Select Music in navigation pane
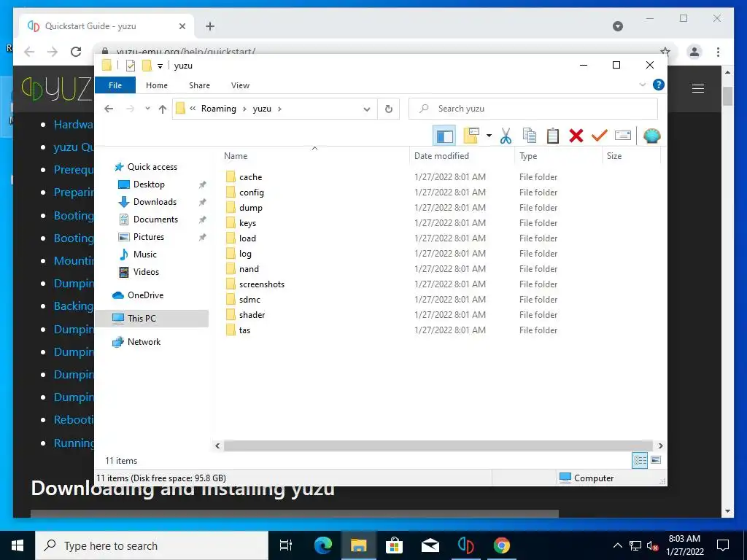The height and width of the screenshot is (560, 747). coord(145,254)
